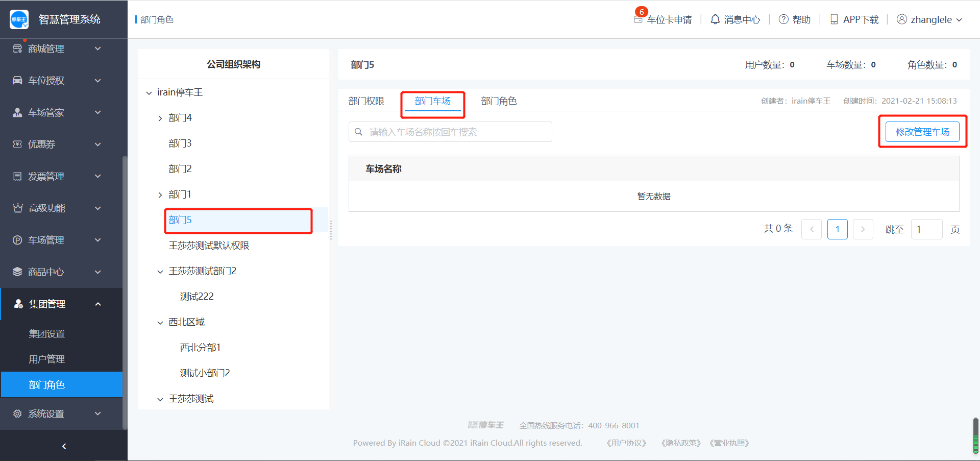Open the 《用户协议》 footer link
This screenshot has height=461, width=980.
click(626, 443)
